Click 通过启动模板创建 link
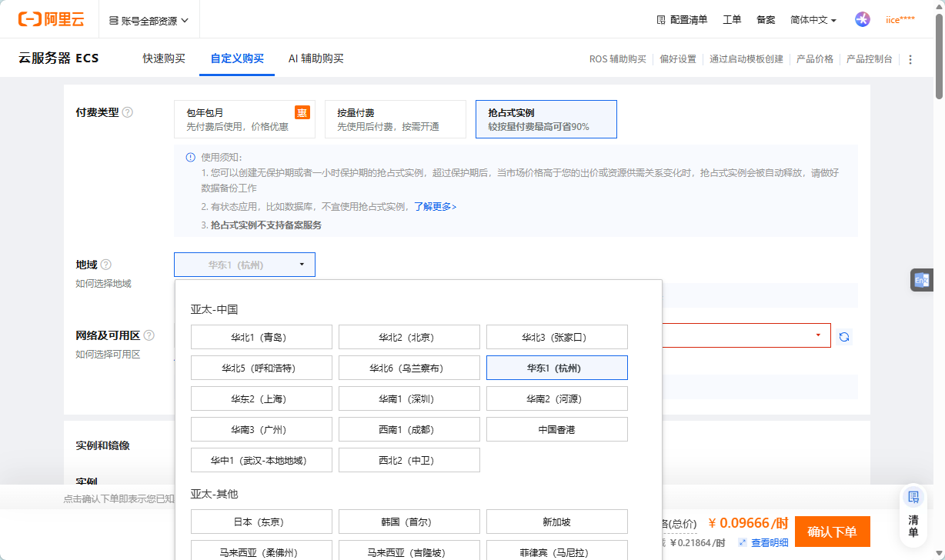This screenshot has height=560, width=945. (746, 59)
